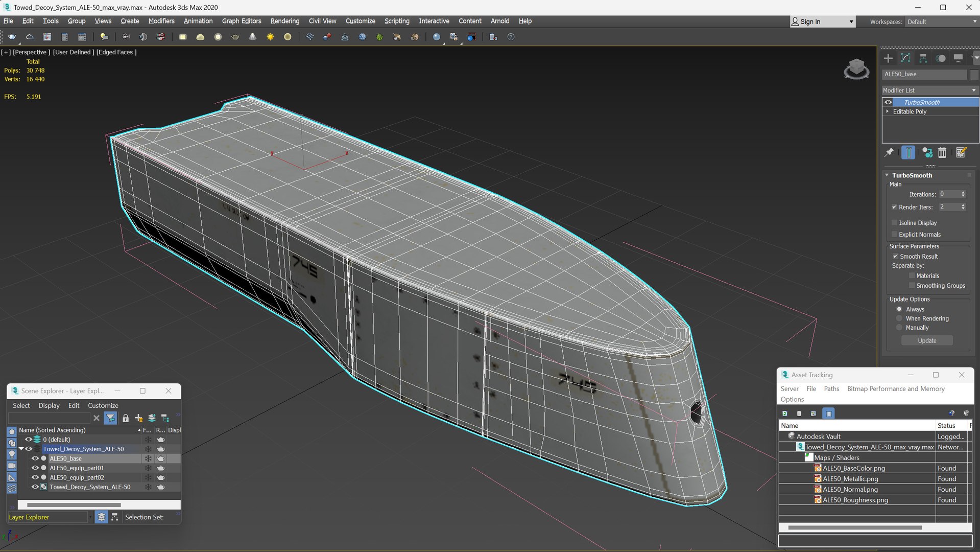Click the pin stack icon
This screenshot has height=552, width=980.
point(889,152)
